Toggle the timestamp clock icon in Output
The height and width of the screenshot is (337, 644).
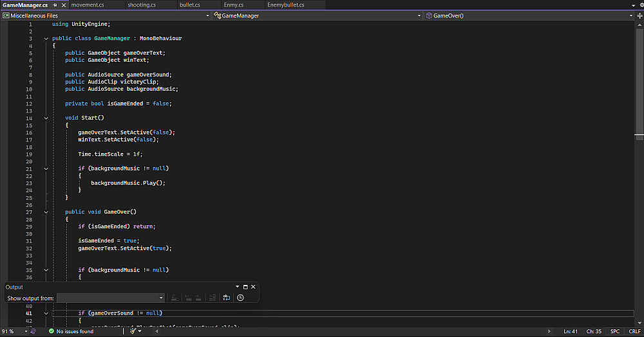click(240, 298)
